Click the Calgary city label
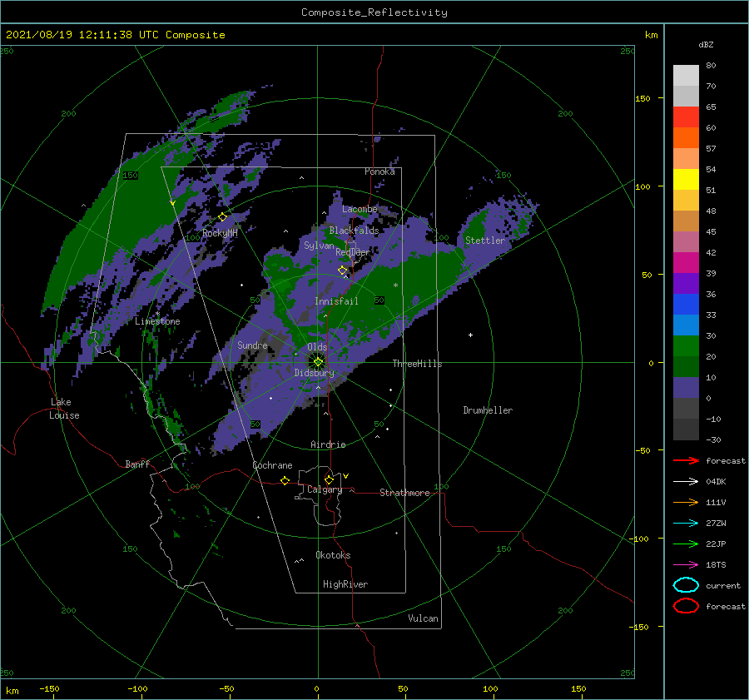The height and width of the screenshot is (700, 749). point(325,489)
